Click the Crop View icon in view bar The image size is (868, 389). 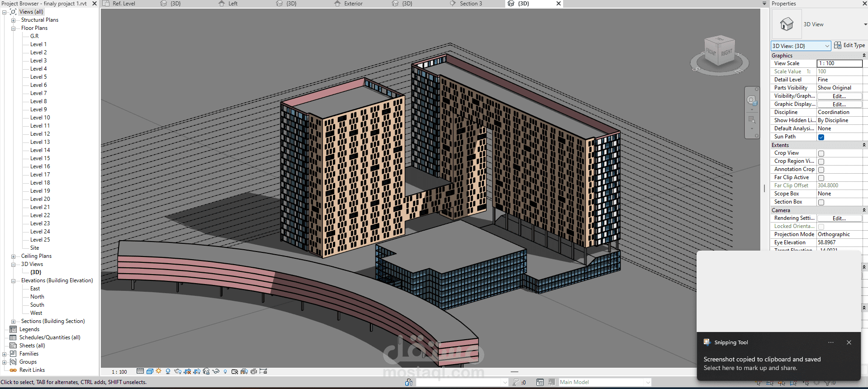point(187,371)
